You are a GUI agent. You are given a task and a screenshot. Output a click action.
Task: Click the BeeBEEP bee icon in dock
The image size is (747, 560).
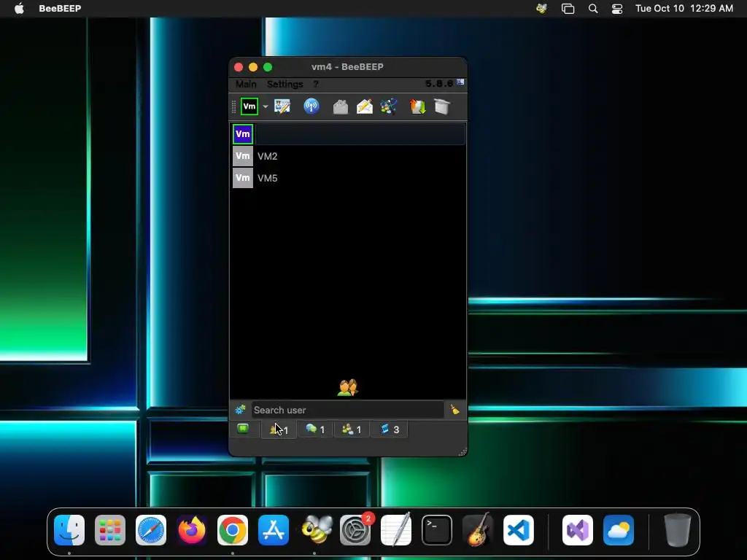(x=317, y=529)
